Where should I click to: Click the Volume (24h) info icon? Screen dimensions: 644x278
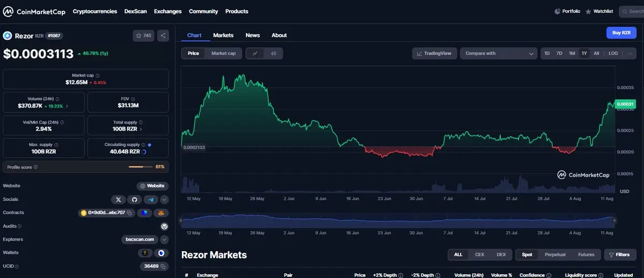pos(57,99)
